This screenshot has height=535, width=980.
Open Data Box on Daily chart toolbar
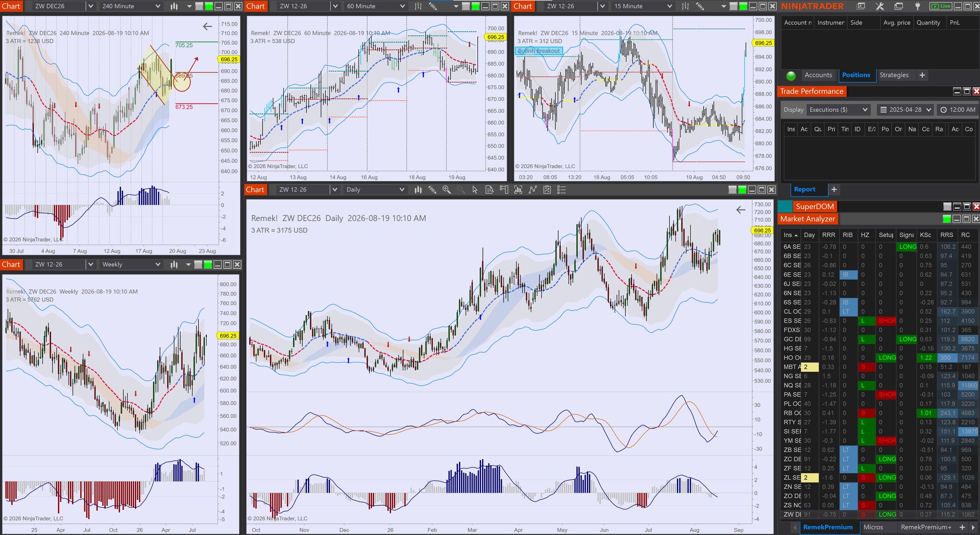click(490, 190)
